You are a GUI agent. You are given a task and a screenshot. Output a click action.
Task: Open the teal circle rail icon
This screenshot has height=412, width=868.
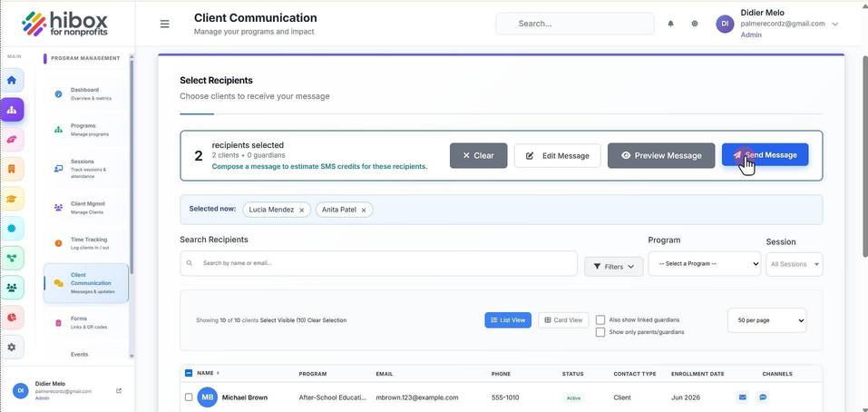click(12, 228)
